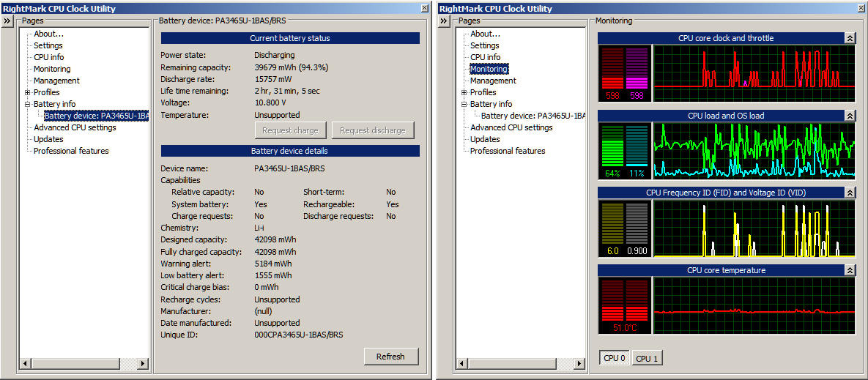
Task: Click the CPU load and OS load graph
Action: 754,151
